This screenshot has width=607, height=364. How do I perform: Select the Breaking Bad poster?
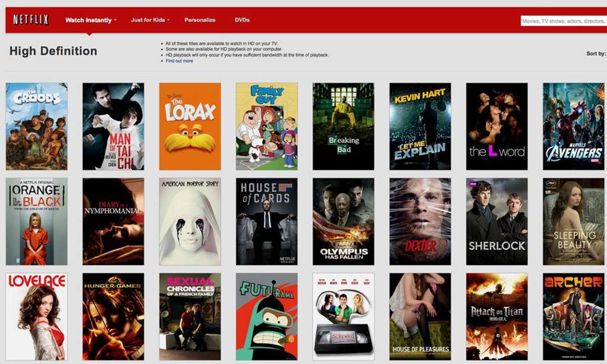pos(343,126)
